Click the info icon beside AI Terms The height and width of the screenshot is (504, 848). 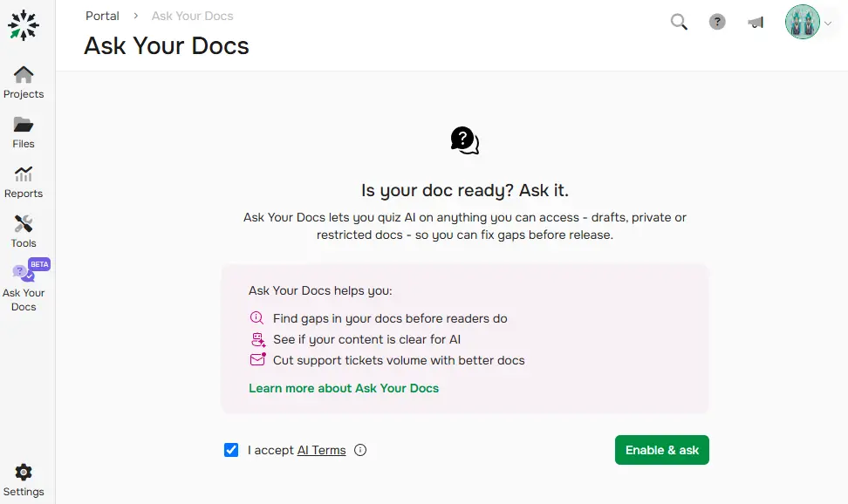(x=360, y=450)
